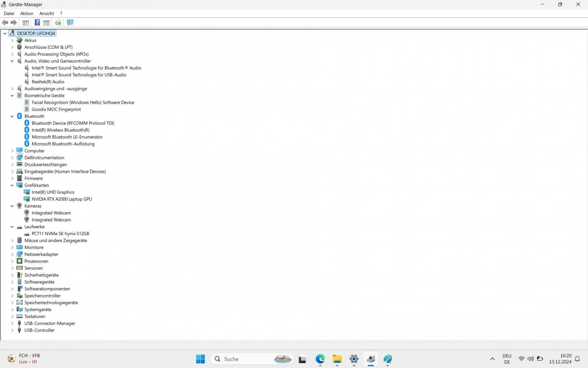Screen dimensions: 588x368
Task: Click the Tastaturen keyboard icon
Action: point(19,316)
